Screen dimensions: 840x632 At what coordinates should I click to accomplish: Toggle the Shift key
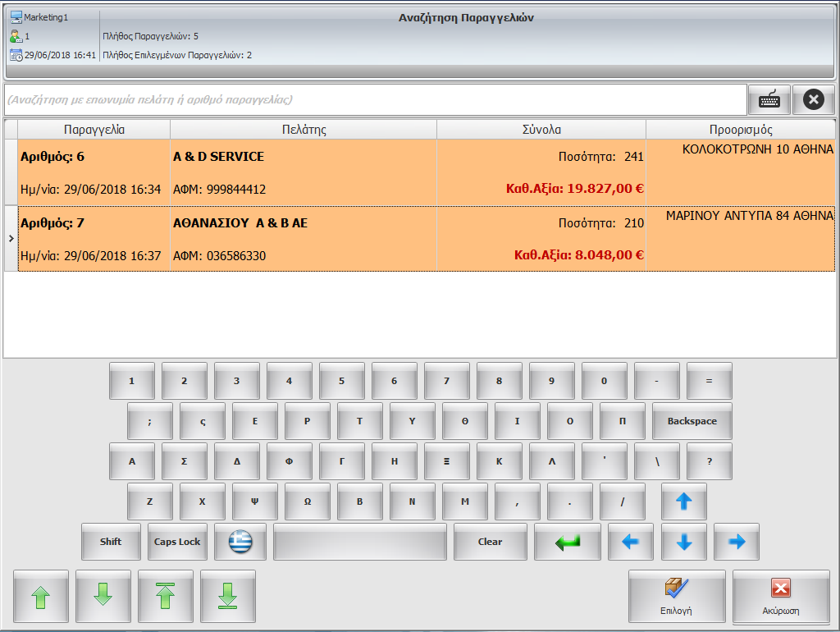111,542
